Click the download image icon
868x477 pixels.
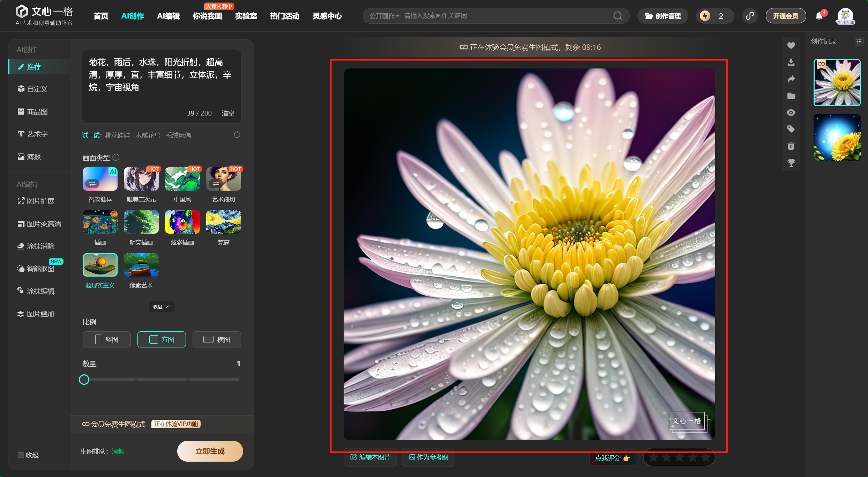point(791,62)
